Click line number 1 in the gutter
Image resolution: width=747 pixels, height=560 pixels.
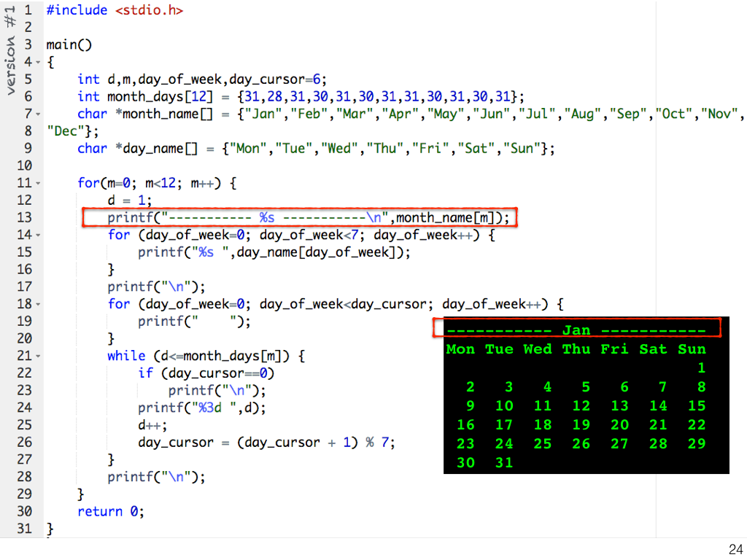27,10
